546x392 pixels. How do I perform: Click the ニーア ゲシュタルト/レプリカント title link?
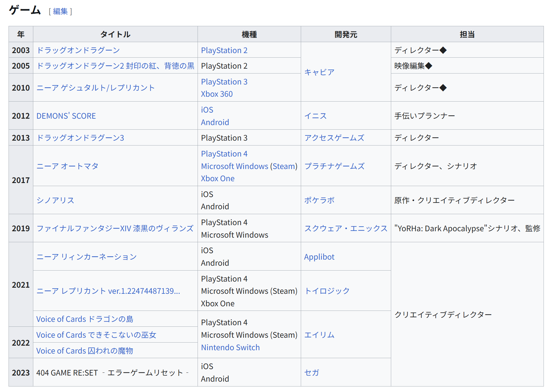point(95,88)
